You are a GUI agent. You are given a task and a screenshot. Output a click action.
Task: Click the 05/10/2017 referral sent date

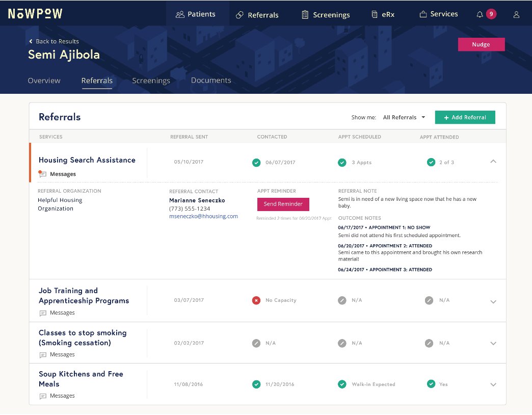pos(189,162)
